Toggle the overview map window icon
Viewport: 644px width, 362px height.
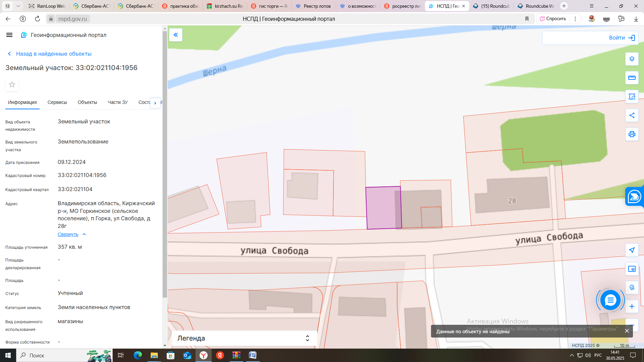(632, 269)
